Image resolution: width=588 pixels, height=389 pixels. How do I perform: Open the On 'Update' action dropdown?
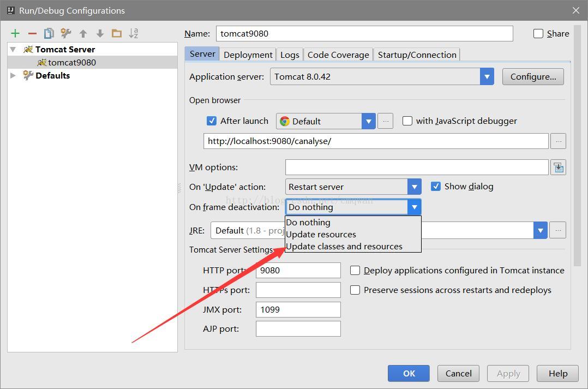click(415, 187)
